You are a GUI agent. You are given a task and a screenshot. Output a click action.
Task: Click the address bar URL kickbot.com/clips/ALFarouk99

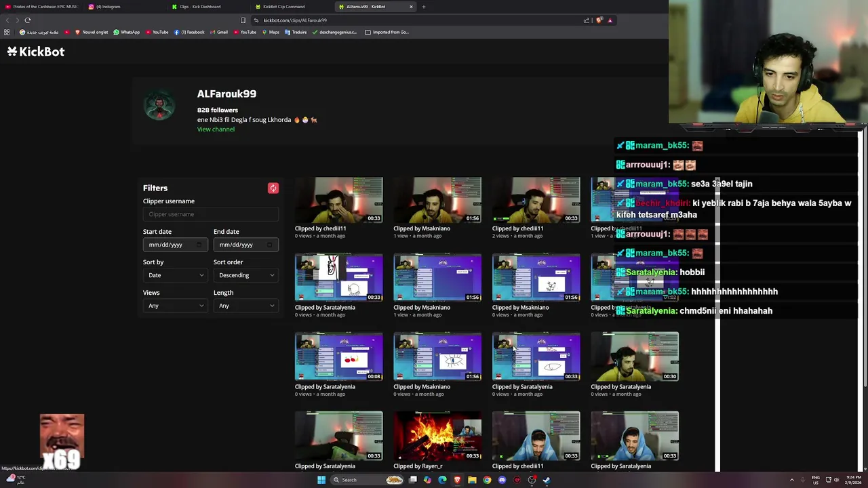[295, 20]
